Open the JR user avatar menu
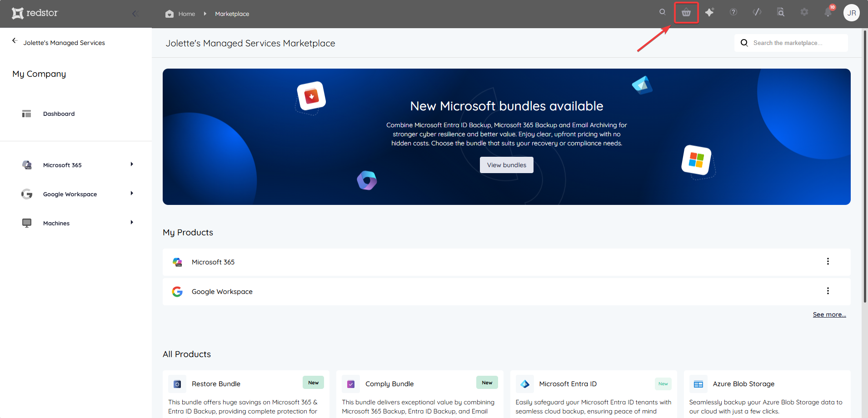The width and height of the screenshot is (868, 418). [x=852, y=13]
